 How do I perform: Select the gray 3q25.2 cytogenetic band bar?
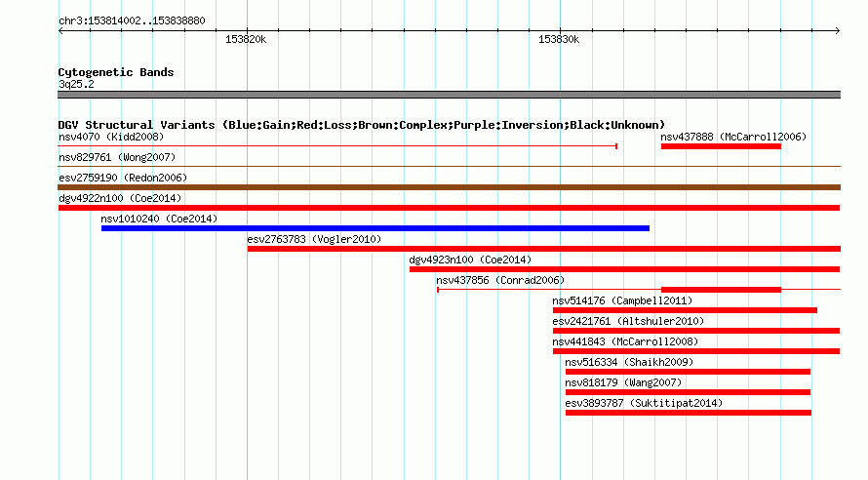point(449,95)
